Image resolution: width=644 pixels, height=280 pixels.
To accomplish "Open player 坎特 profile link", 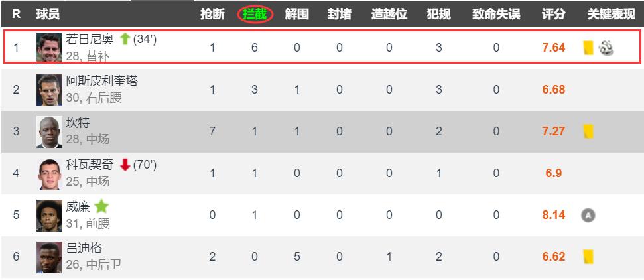I will [x=78, y=123].
